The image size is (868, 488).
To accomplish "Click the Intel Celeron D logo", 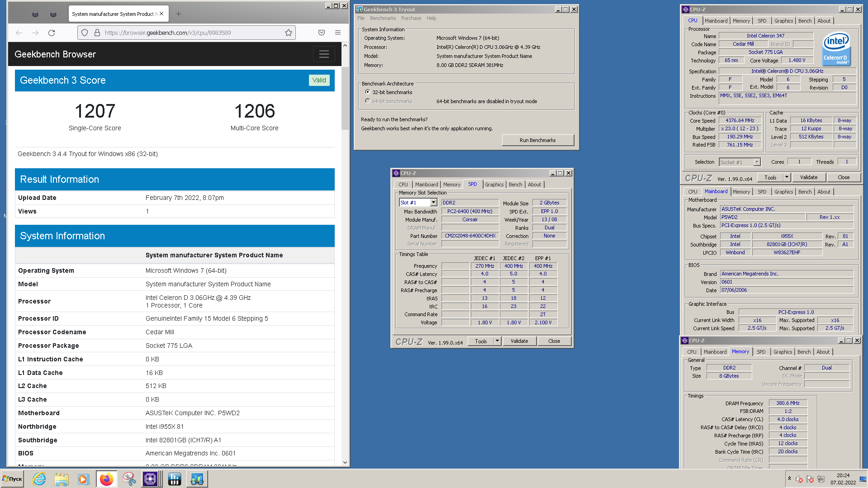I will [836, 48].
